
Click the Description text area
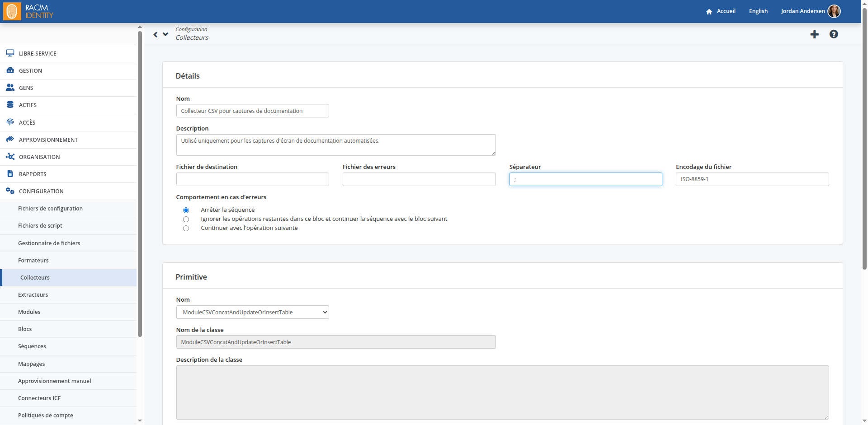(336, 145)
